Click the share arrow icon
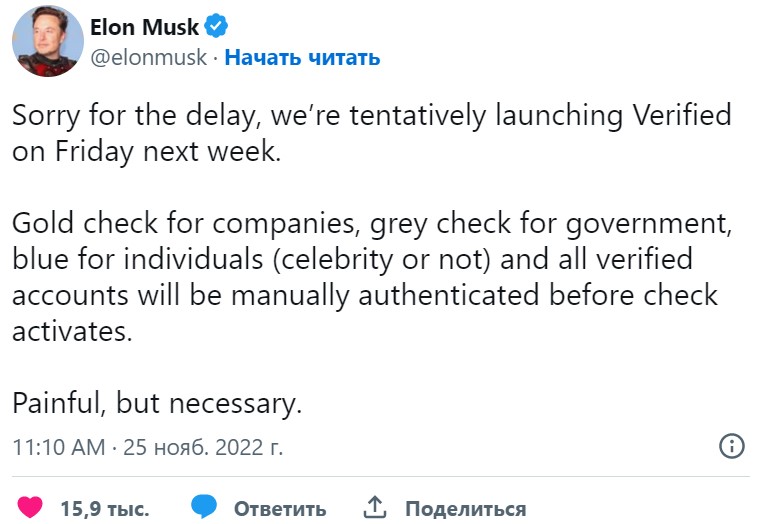 (375, 507)
